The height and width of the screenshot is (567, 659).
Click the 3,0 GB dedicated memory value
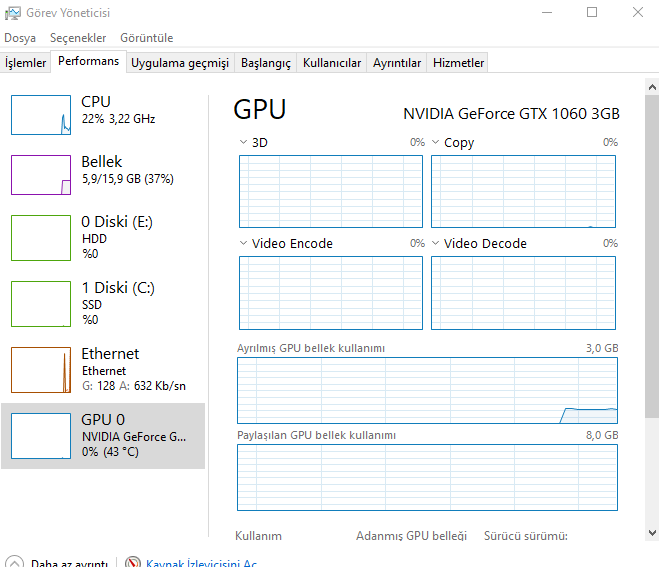point(602,348)
